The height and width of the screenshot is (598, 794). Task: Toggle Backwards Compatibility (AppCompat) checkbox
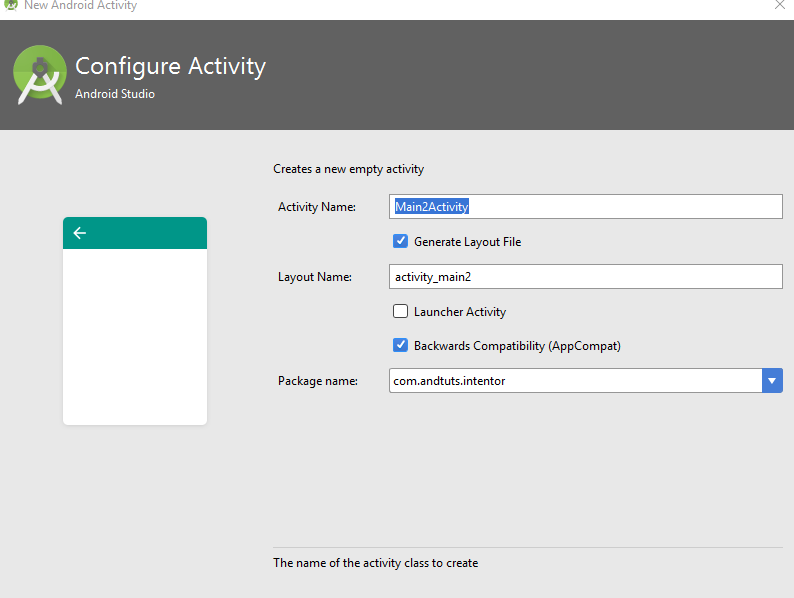401,345
